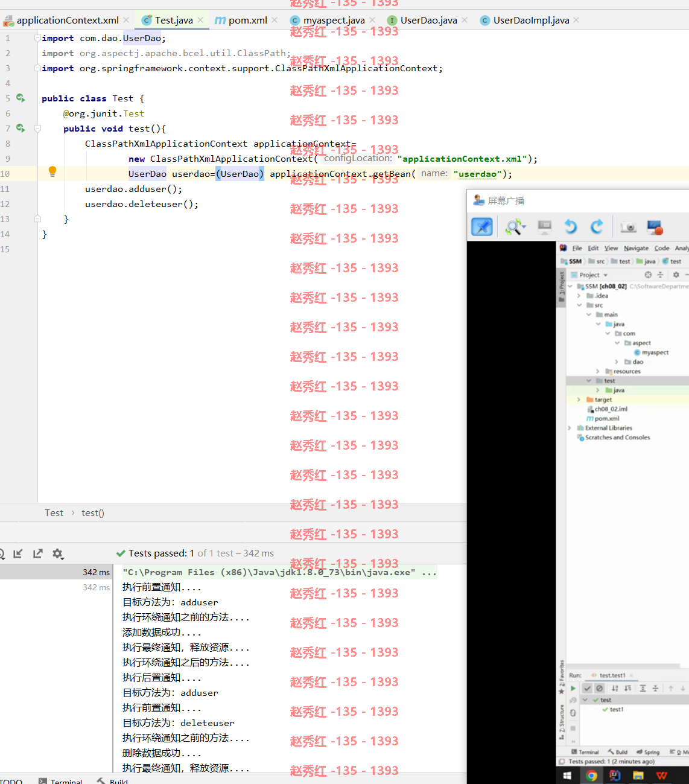This screenshot has width=689, height=784.
Task: Expand the resources folder node
Action: [598, 371]
